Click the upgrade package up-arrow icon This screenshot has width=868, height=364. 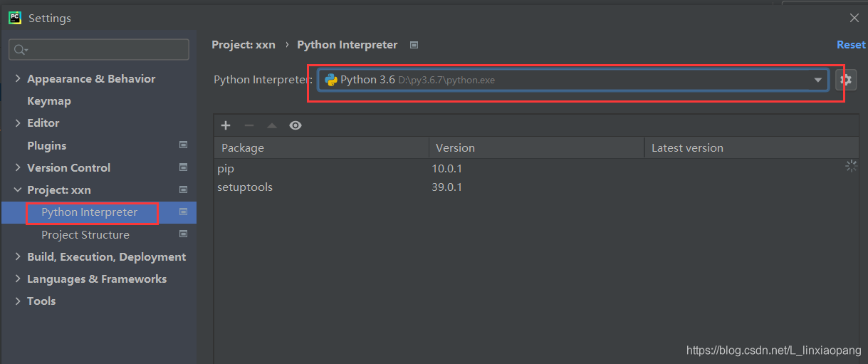tap(271, 125)
